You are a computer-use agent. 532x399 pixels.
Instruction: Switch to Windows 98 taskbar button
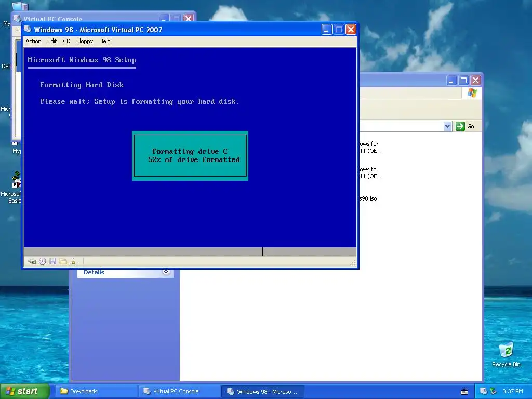click(263, 391)
